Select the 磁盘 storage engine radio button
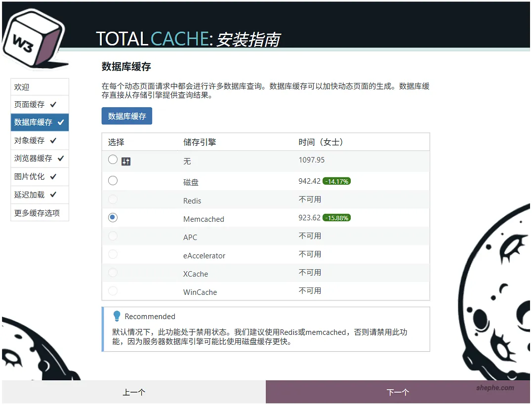532x405 pixels. pos(113,181)
